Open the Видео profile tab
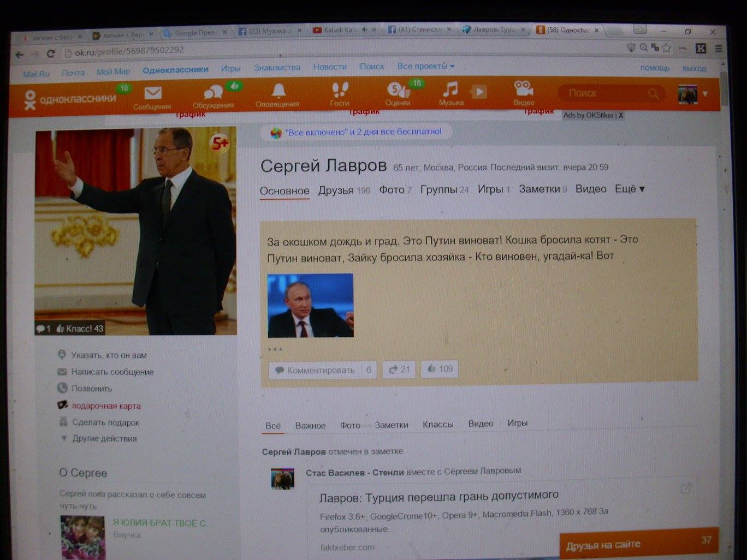 tap(591, 189)
